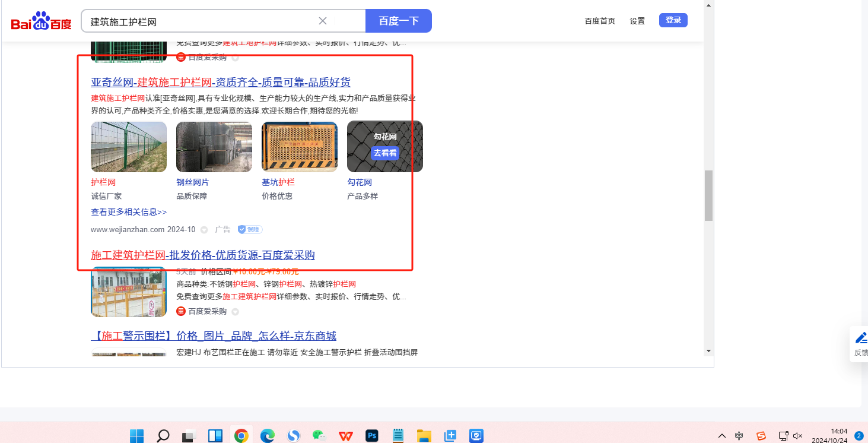Open Microsoft Edge from the taskbar
The height and width of the screenshot is (443, 868).
click(x=267, y=436)
